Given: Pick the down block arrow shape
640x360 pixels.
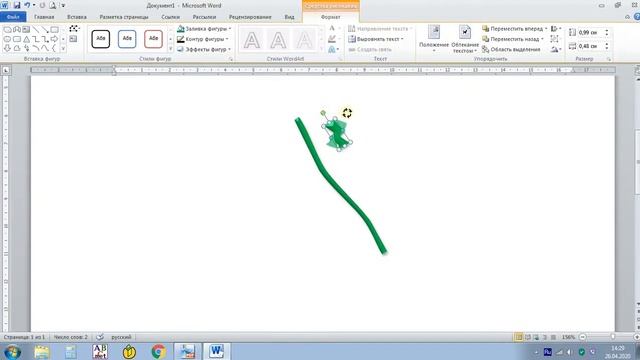Looking at the screenshot, I should pyautogui.click(x=8, y=48).
